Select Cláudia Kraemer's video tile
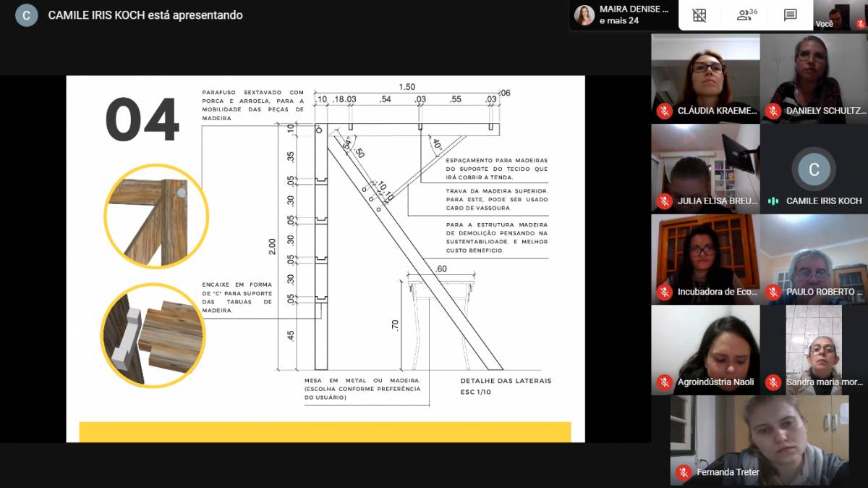Screen dimensions: 868x488 [x=705, y=78]
